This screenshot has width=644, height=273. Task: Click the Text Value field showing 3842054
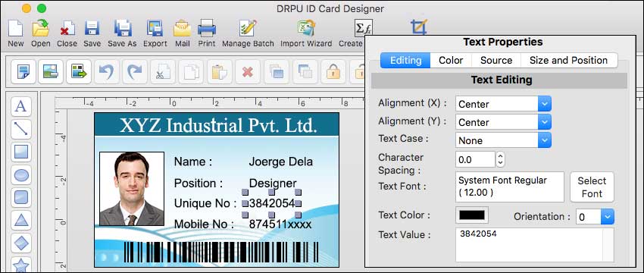click(534, 245)
